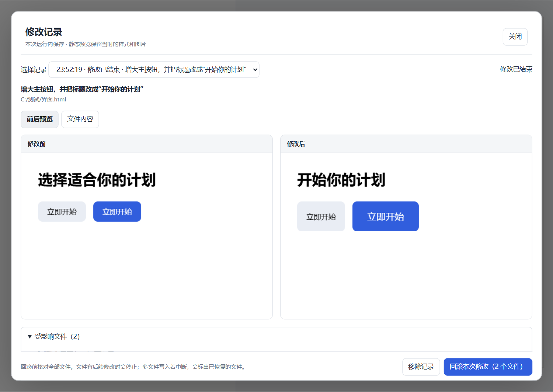The height and width of the screenshot is (392, 553).
Task: Click the gray 立即开始 button in 修改前 preview
Action: pyautogui.click(x=62, y=212)
